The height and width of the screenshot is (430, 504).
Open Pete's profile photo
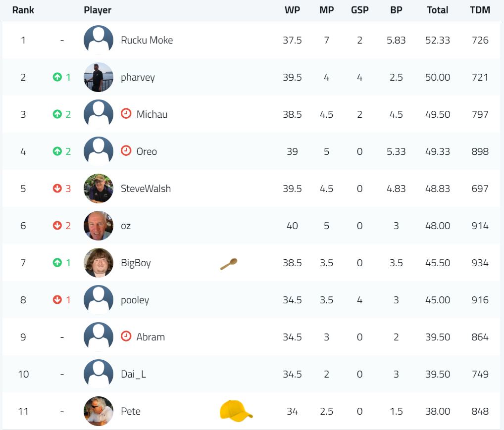[x=99, y=411]
